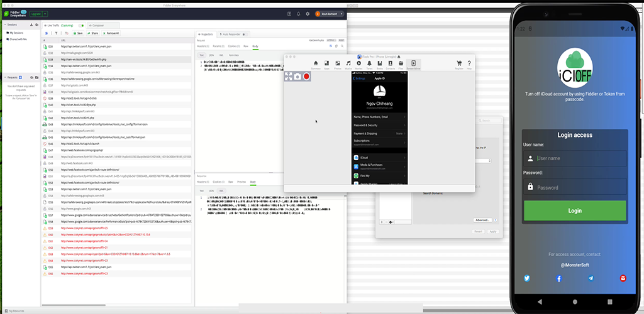Open the red mail icon on phone screen

tap(623, 278)
